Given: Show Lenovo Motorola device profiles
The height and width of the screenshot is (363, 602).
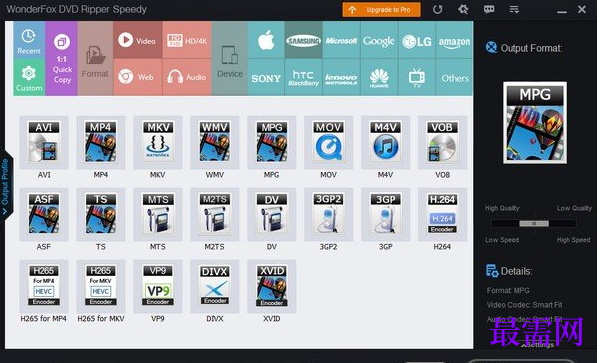Looking at the screenshot, I should (x=341, y=77).
